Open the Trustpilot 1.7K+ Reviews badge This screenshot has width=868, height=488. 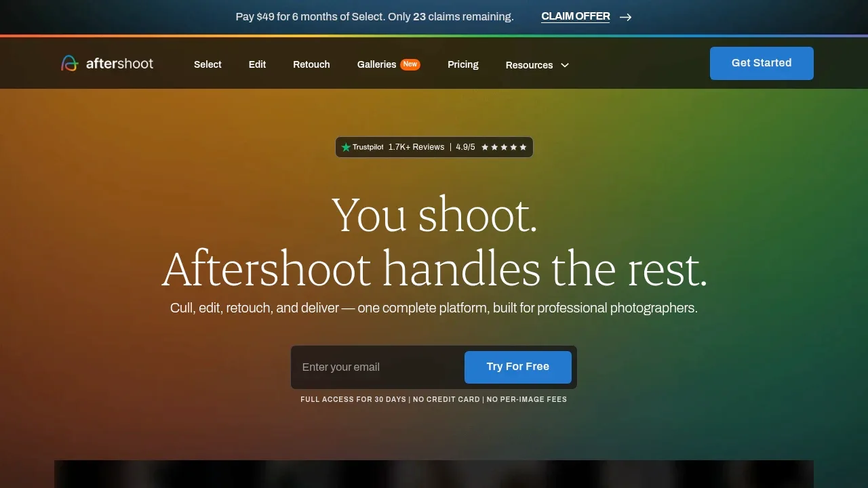tap(434, 147)
